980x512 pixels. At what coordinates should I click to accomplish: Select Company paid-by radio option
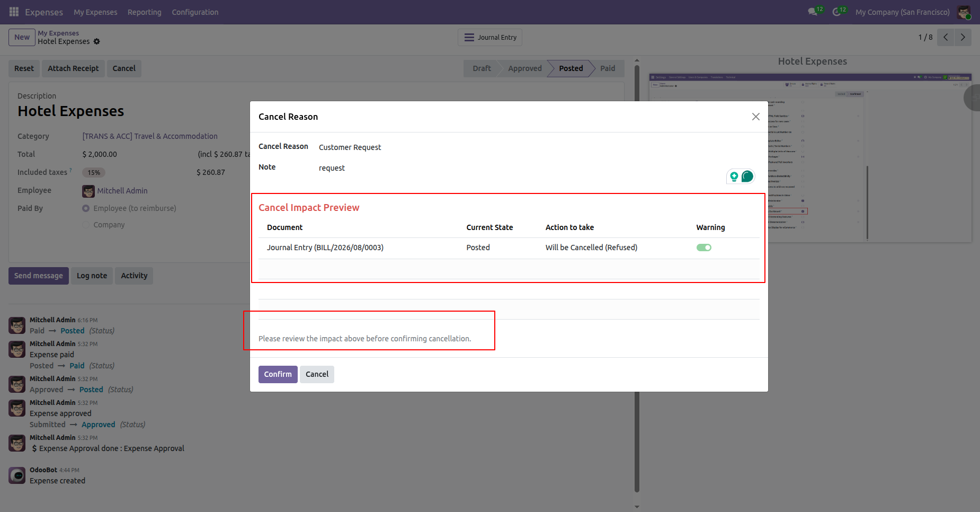pyautogui.click(x=86, y=225)
